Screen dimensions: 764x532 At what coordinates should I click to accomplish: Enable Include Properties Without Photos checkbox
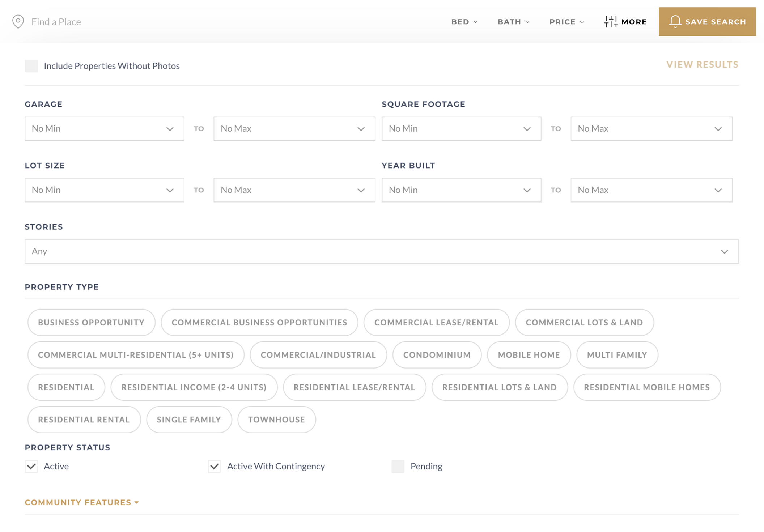tap(31, 66)
